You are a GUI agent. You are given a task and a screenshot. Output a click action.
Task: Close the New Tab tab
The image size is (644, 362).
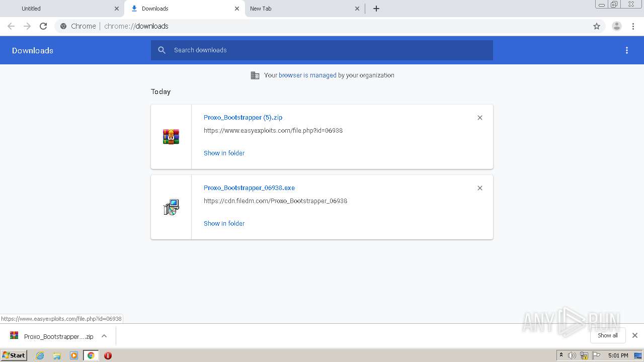coord(357,9)
